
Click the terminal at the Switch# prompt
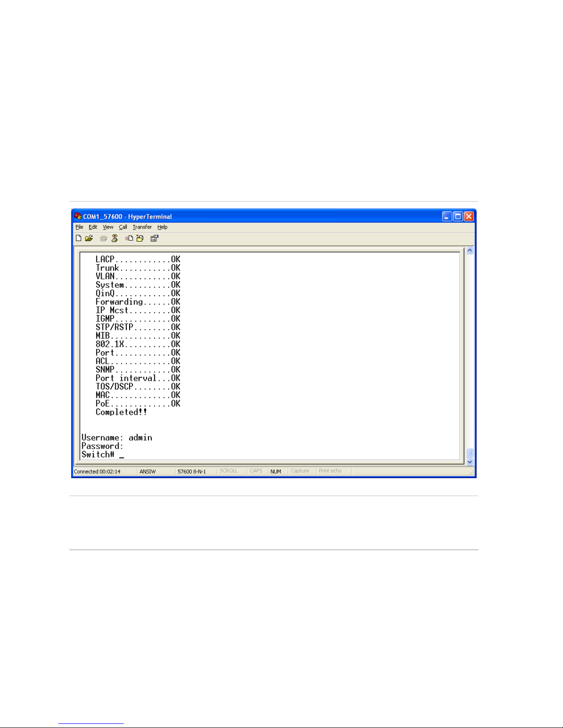click(x=121, y=455)
